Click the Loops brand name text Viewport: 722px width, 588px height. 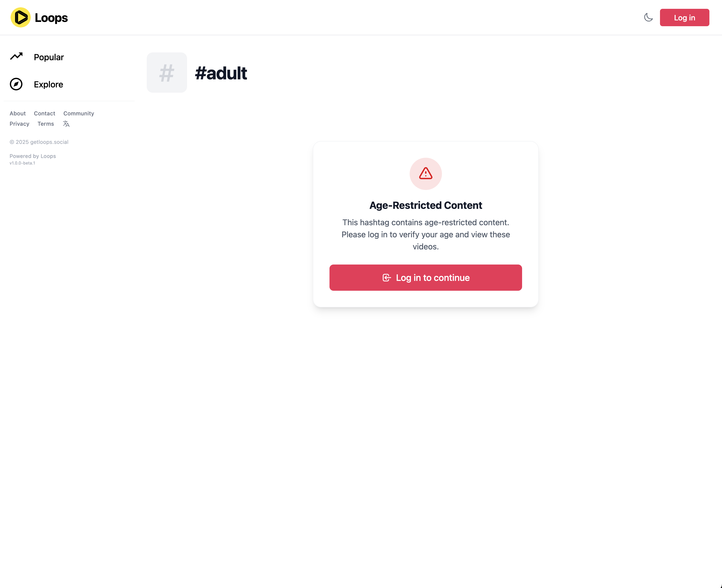(51, 18)
